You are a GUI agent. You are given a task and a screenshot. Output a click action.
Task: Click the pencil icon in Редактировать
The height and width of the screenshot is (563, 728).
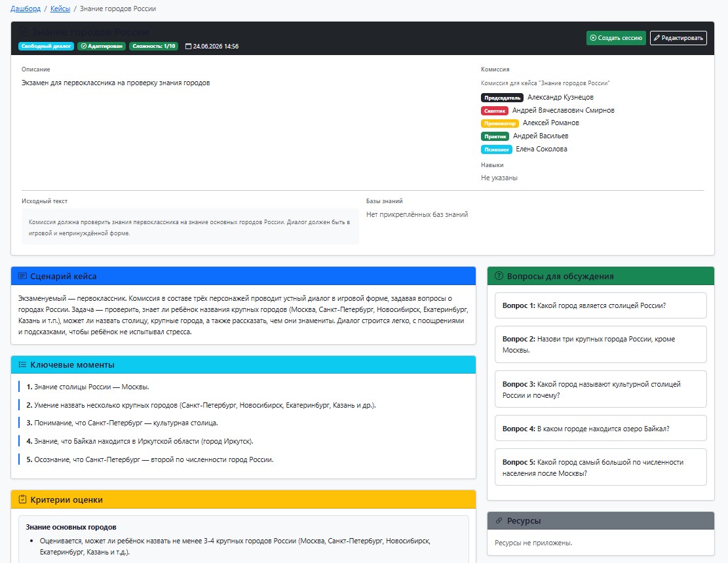click(x=657, y=37)
